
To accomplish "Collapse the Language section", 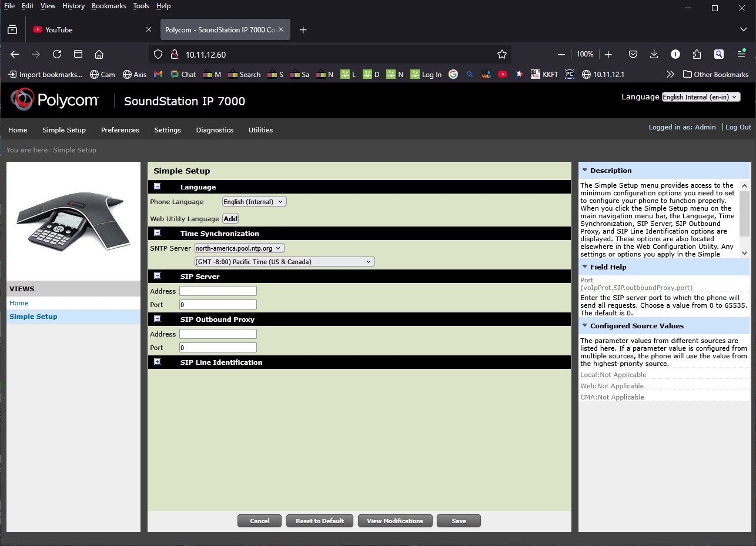I will [x=157, y=187].
